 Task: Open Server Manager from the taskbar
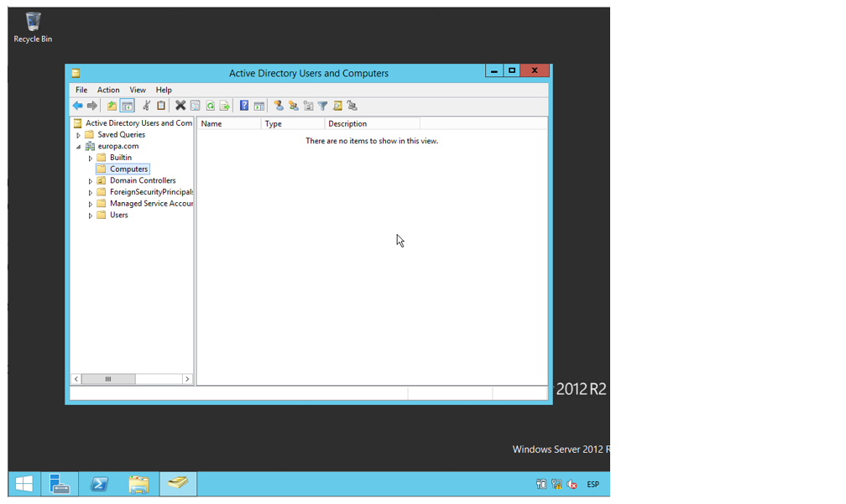coord(60,484)
